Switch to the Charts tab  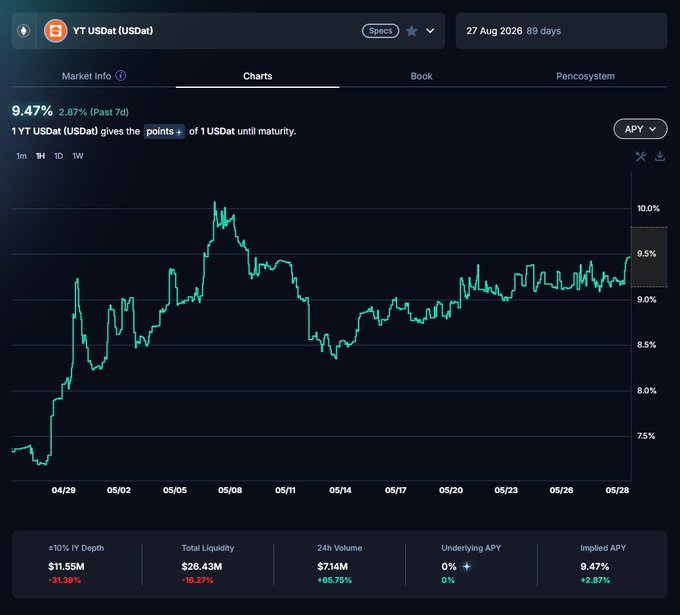pos(258,76)
